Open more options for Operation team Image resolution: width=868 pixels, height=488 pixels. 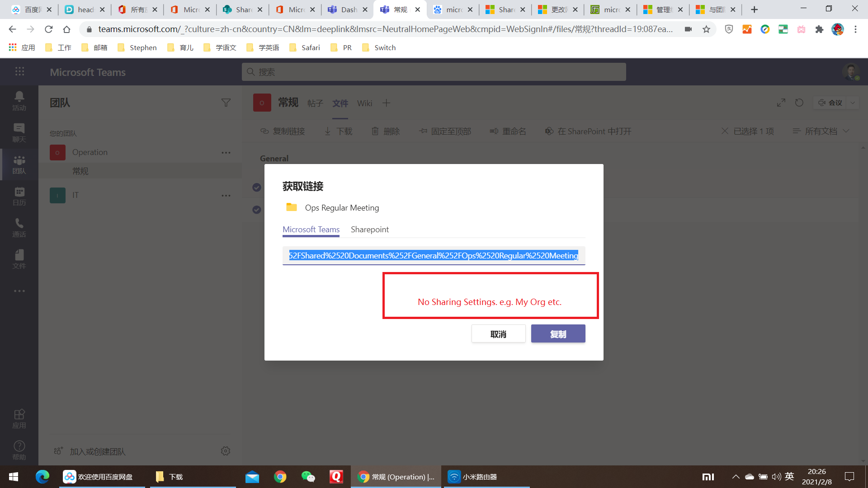tap(226, 153)
